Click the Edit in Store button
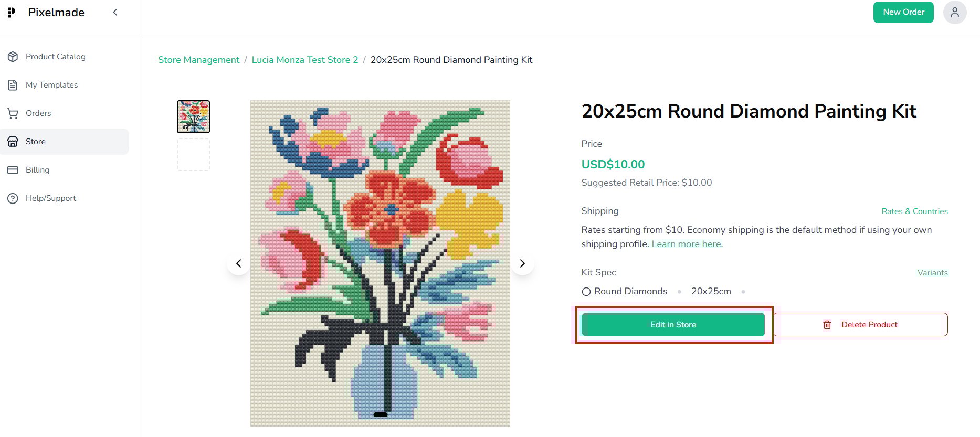This screenshot has width=980, height=437. click(x=673, y=325)
